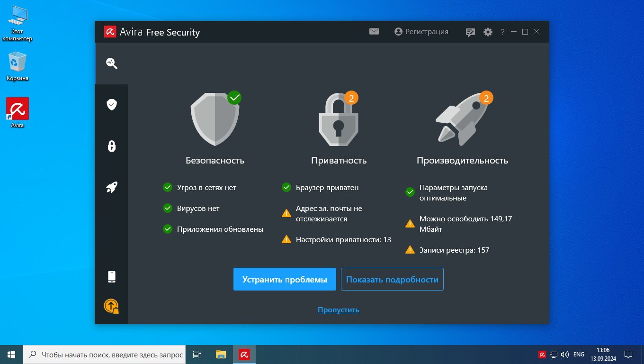Click the email address not tracked warning
Viewport: 644px width, 364px height.
pos(322,214)
